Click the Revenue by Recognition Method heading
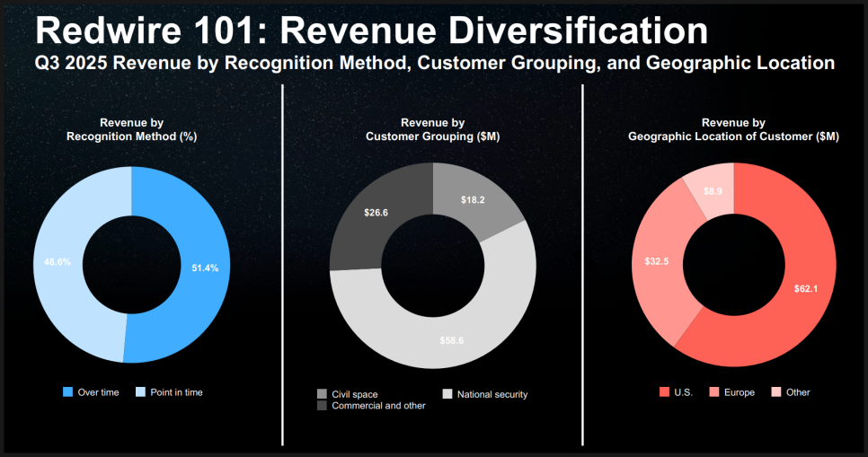This screenshot has height=457, width=868. 131,129
